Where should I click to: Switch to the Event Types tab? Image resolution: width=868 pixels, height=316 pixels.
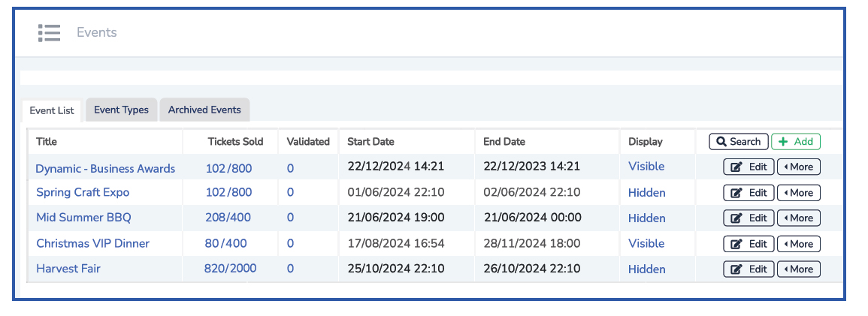(121, 110)
